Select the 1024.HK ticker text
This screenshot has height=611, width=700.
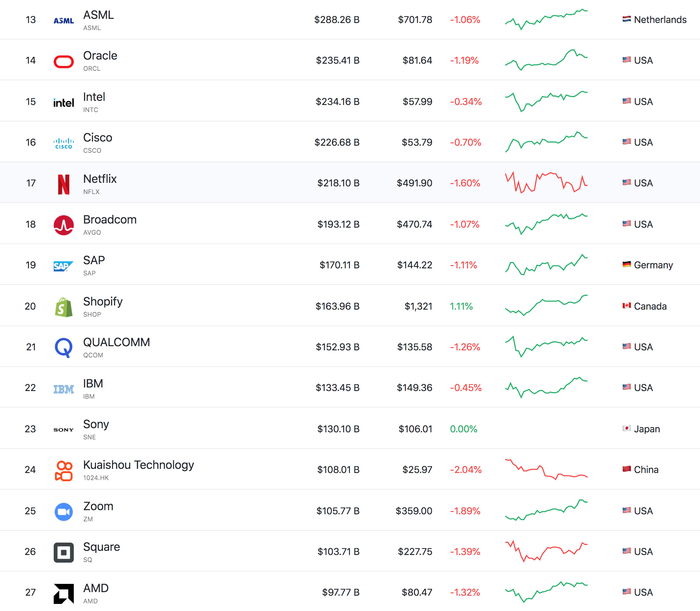coord(96,478)
